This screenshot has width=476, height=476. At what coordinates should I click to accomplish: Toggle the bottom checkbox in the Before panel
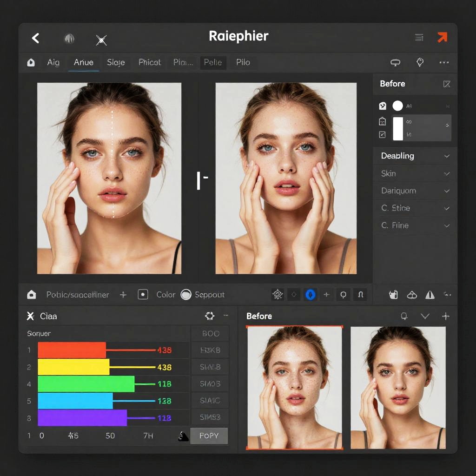click(x=382, y=135)
